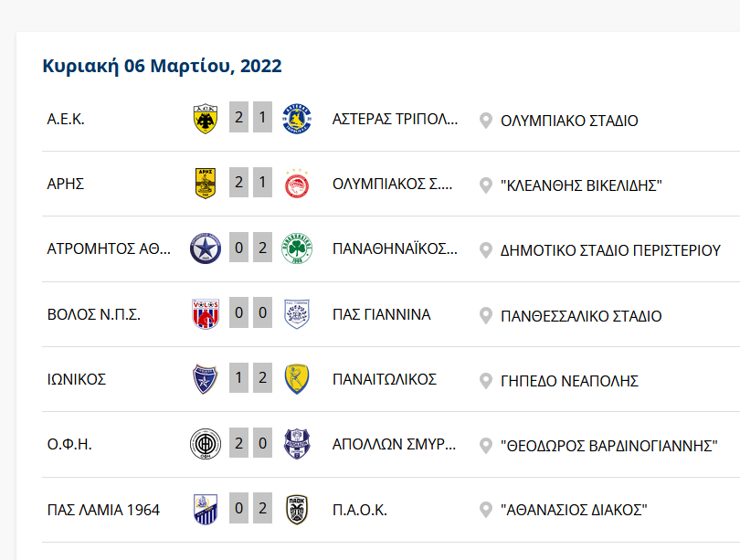This screenshot has height=560, width=740.
Task: Click the ΑΡΗΣ home score box
Action: (239, 183)
